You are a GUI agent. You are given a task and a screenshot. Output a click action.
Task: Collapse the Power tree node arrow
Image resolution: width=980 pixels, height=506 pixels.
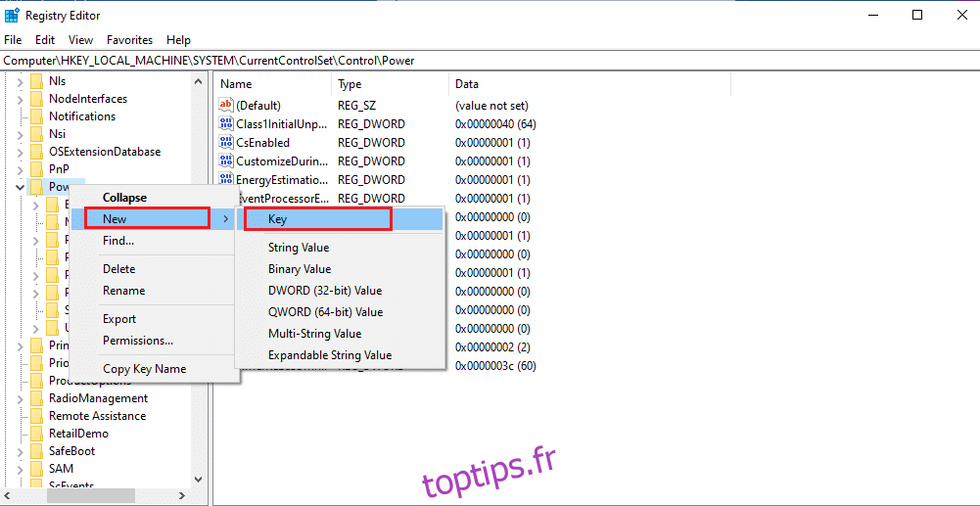[20, 187]
